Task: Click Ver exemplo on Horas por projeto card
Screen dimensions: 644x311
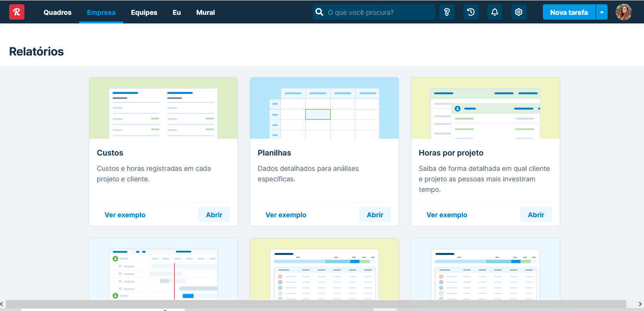Action: coord(447,215)
